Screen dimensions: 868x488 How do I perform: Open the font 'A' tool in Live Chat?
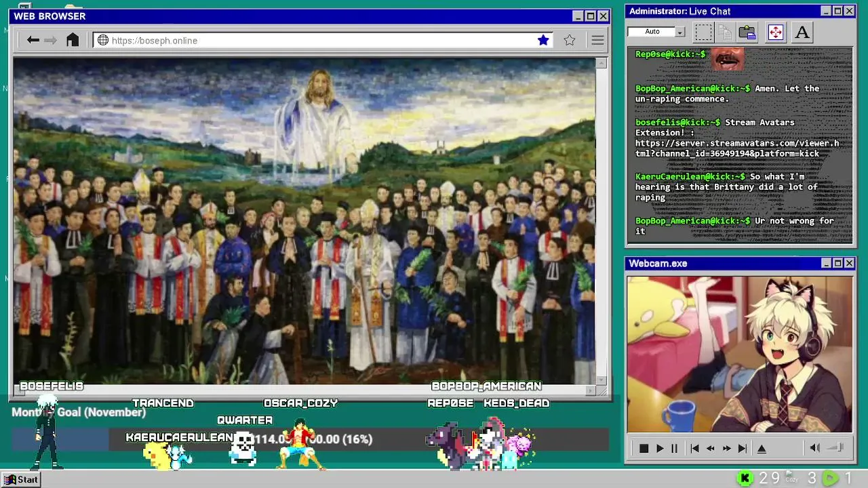[802, 32]
